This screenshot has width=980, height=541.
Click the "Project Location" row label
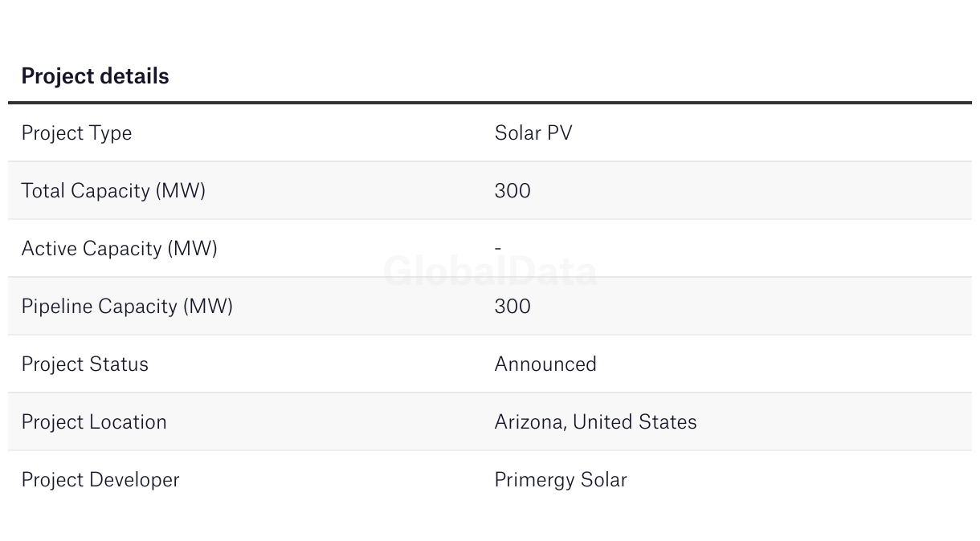[x=94, y=422]
